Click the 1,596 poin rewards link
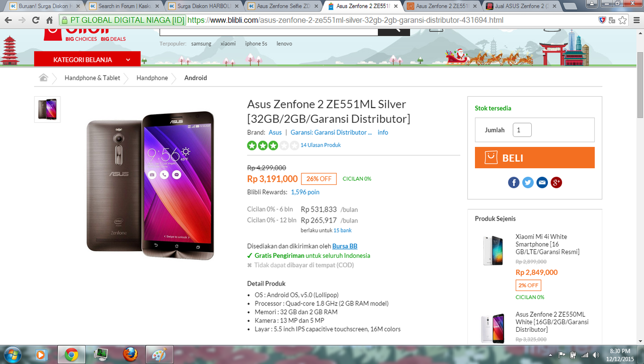This screenshot has width=644, height=364. [x=305, y=192]
